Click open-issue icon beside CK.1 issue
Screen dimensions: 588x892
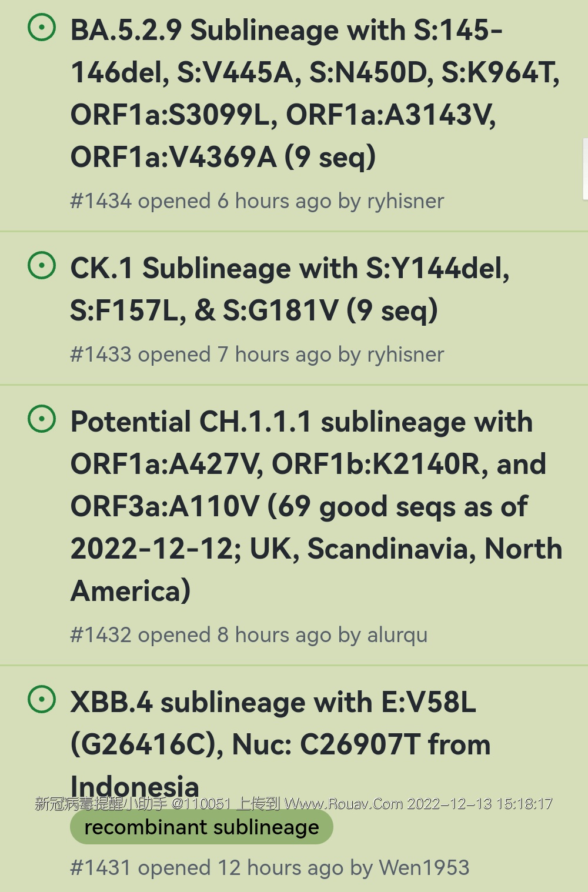point(42,266)
